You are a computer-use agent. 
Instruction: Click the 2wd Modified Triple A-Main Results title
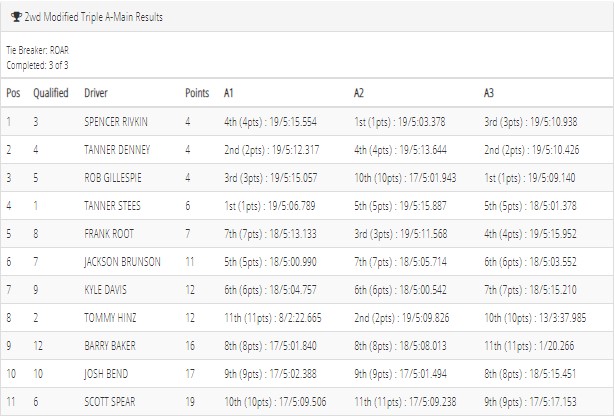pyautogui.click(x=94, y=17)
